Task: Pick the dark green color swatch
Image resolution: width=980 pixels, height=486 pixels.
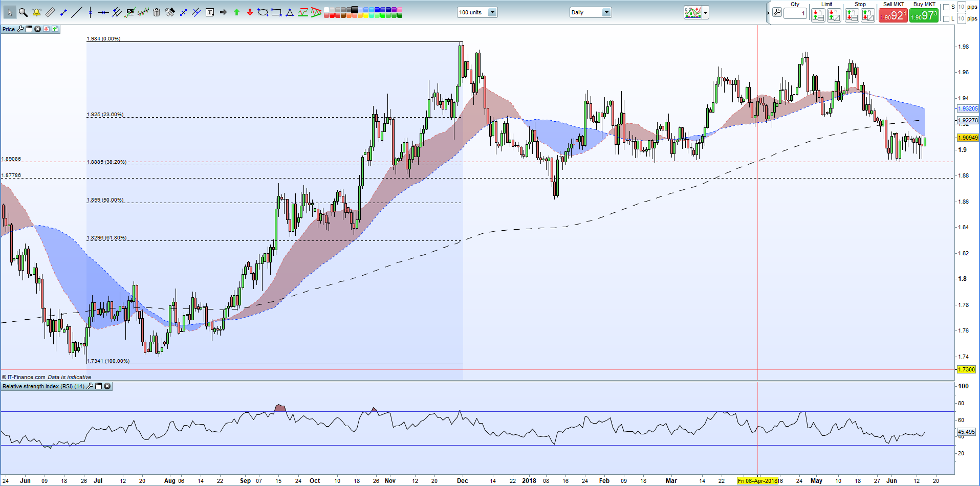Action: (x=400, y=15)
